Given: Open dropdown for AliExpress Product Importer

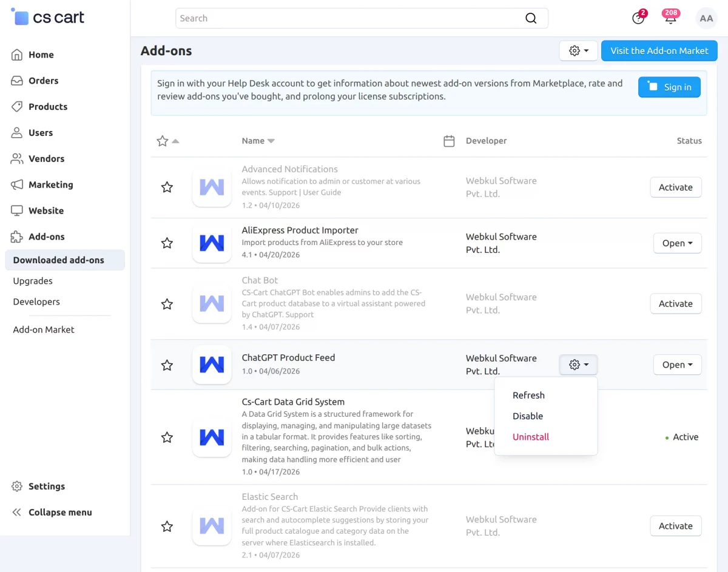Looking at the screenshot, I should (x=677, y=243).
